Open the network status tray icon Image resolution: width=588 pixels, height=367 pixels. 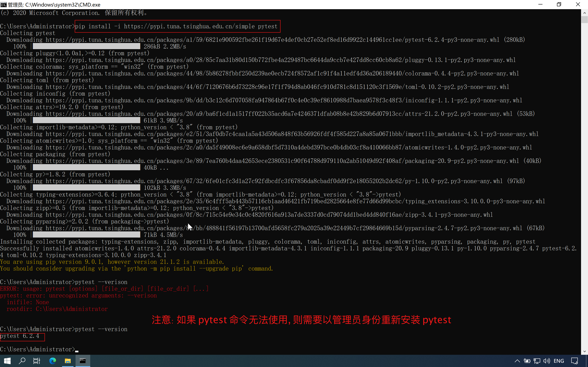click(x=537, y=361)
